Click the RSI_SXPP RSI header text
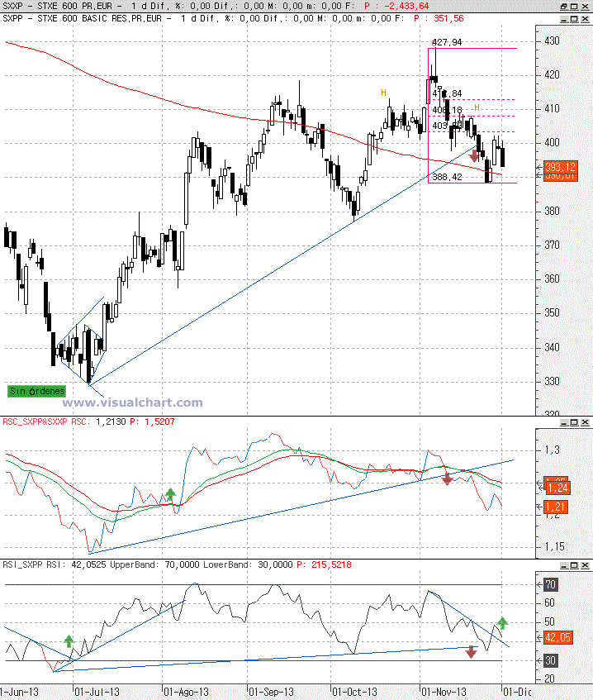Screen dimensions: 593x700 (36, 564)
